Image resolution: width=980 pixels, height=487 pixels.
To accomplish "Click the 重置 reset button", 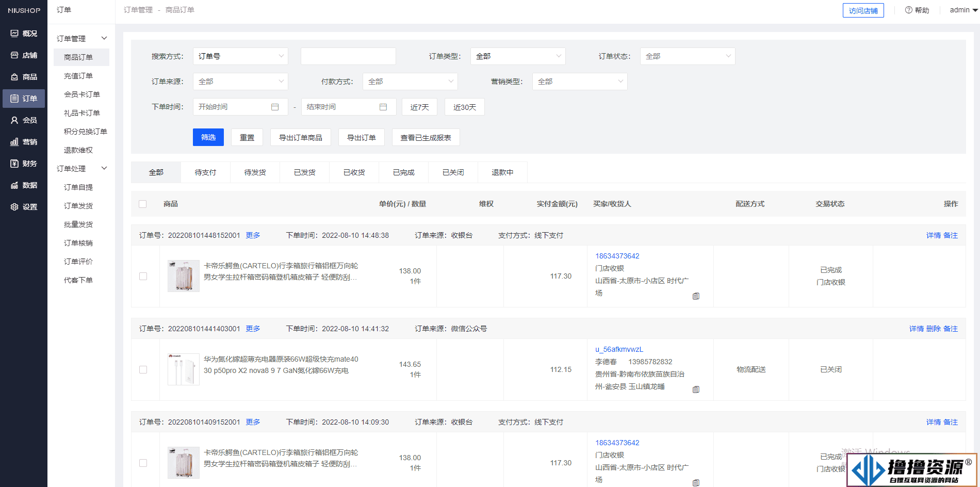I will 247,137.
